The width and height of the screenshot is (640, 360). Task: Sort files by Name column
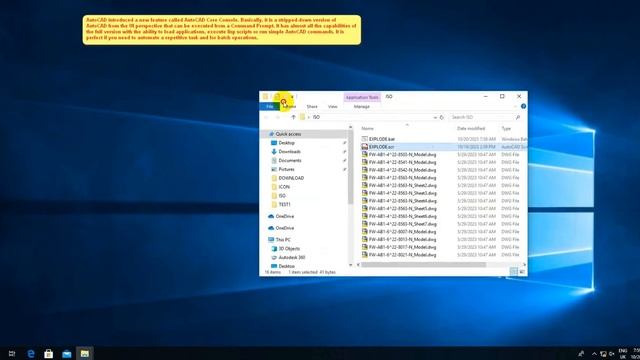367,129
